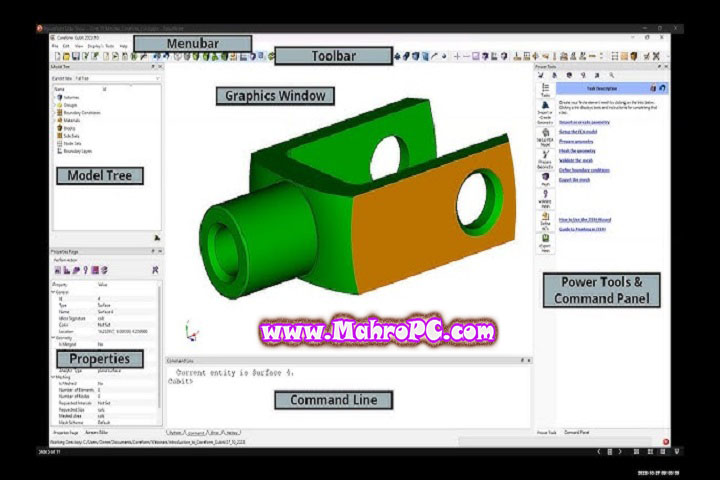This screenshot has height=480, width=720.
Task: Close the Model Tree panel
Action: (x=160, y=67)
